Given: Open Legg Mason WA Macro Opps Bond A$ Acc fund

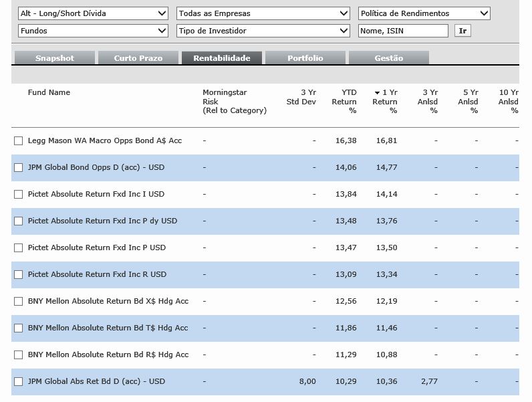Looking at the screenshot, I should tap(105, 140).
